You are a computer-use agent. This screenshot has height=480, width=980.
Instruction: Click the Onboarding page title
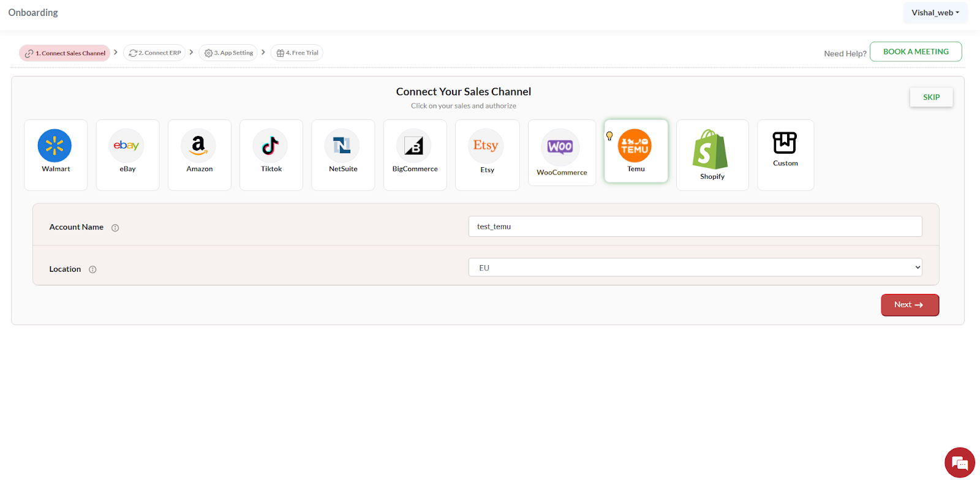tap(33, 13)
